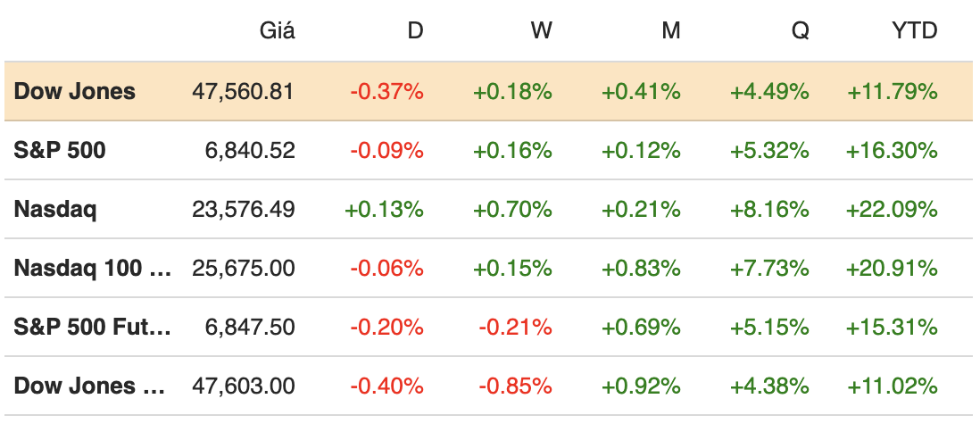Click the Dow Jones price 47,560.81
This screenshot has width=980, height=432.
(x=243, y=91)
